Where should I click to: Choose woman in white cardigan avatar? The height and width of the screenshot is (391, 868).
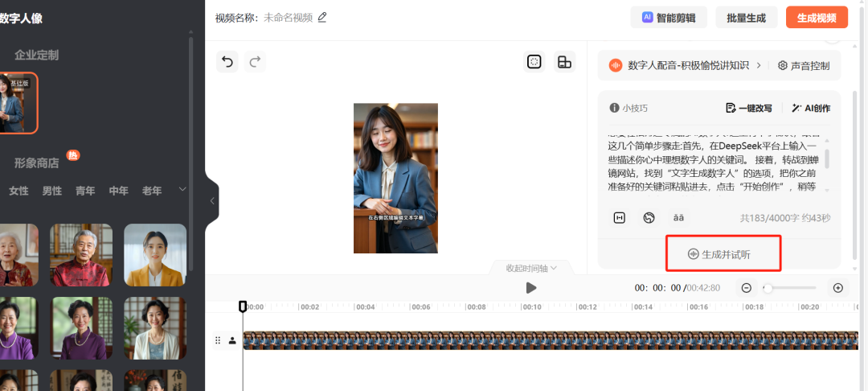tap(155, 328)
